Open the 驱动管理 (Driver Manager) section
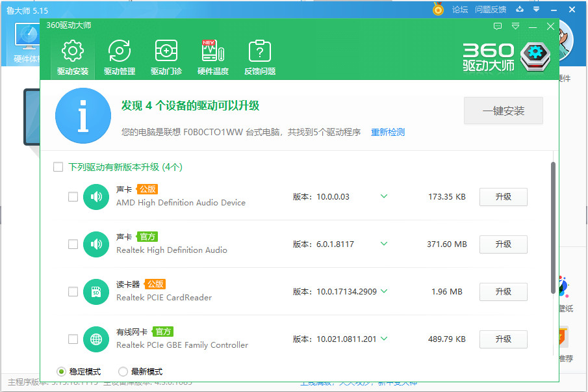Viewport: 588px width, 392px height. click(x=118, y=56)
